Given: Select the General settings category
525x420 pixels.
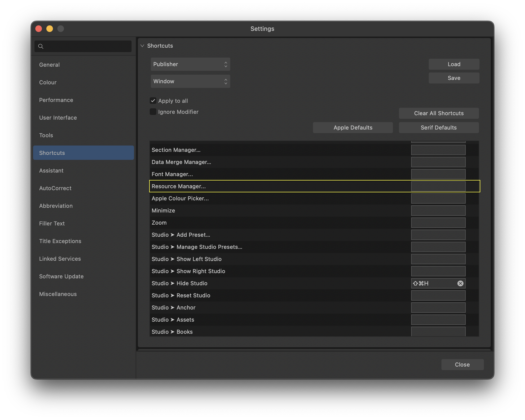Looking at the screenshot, I should pyautogui.click(x=50, y=64).
